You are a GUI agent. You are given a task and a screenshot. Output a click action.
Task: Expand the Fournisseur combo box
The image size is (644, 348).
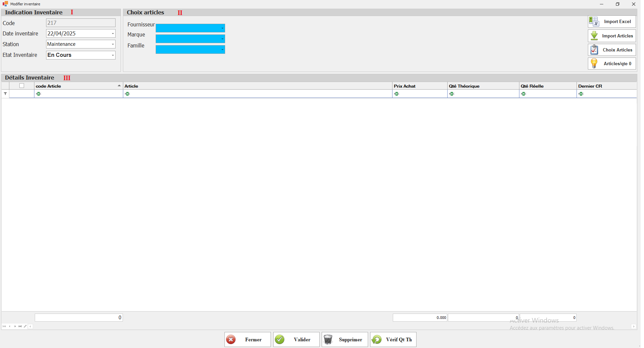coord(222,28)
